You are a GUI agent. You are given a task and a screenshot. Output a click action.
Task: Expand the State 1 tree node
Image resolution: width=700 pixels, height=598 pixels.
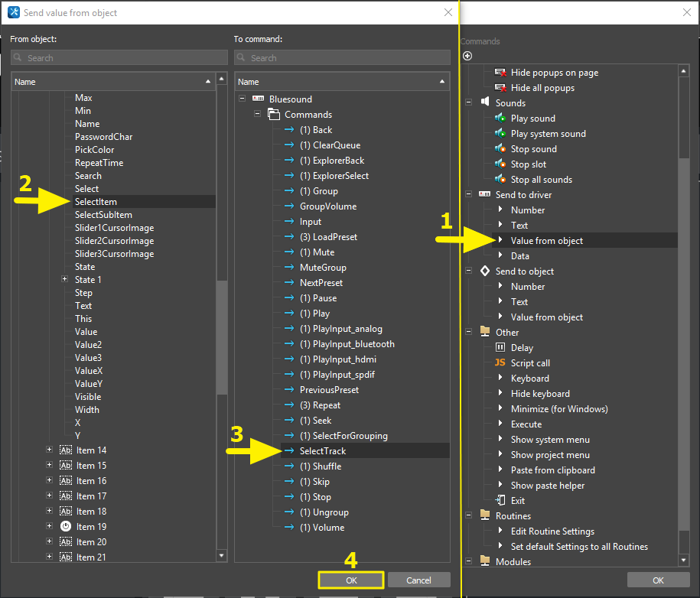(x=65, y=280)
